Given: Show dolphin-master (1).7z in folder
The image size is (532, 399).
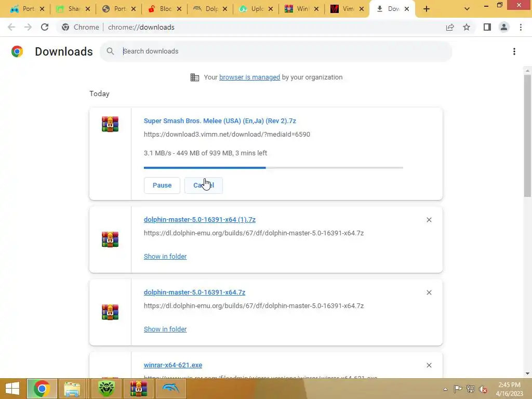Looking at the screenshot, I should coord(165,257).
